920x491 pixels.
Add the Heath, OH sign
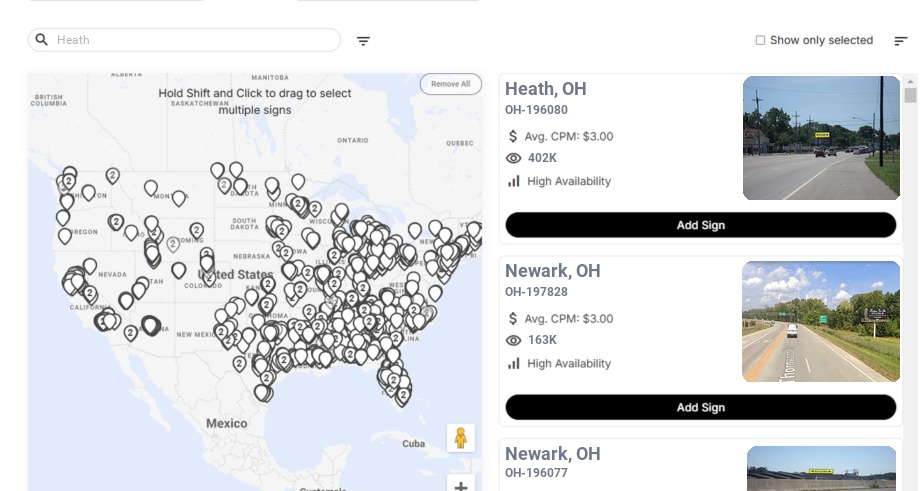(700, 225)
